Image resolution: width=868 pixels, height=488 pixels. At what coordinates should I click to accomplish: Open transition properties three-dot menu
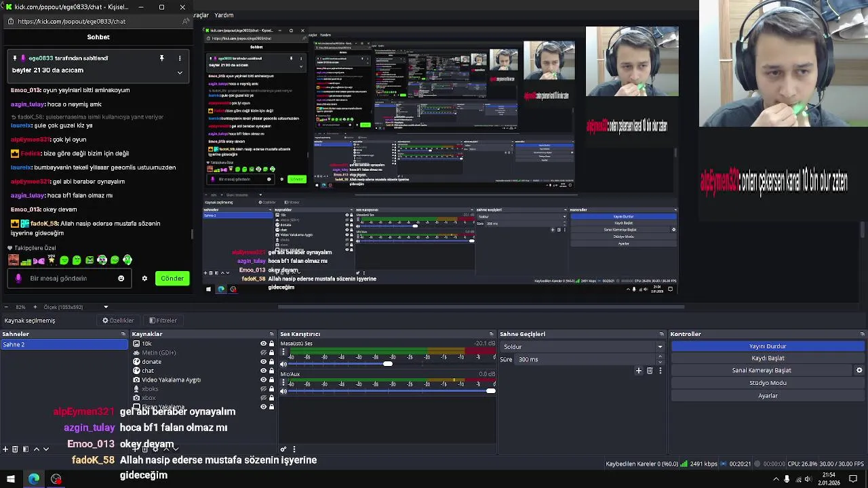coord(660,371)
